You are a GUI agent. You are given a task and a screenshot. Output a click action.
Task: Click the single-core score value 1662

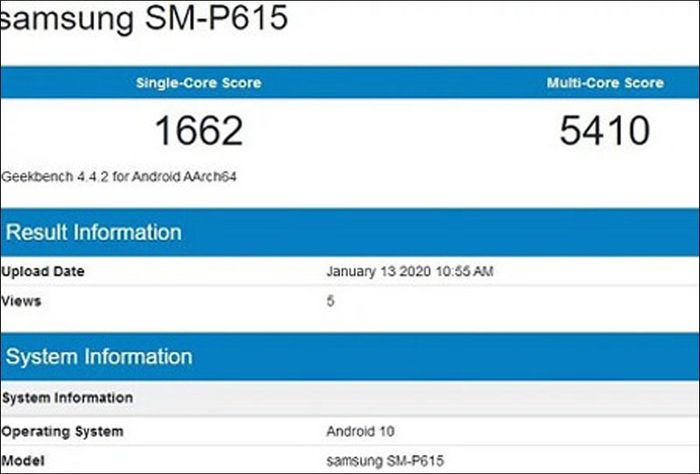[199, 130]
